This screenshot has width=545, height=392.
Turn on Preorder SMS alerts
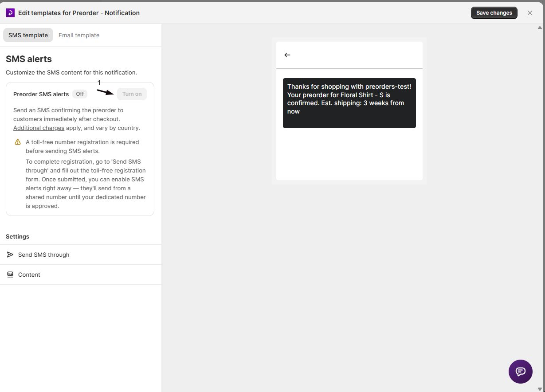click(132, 94)
